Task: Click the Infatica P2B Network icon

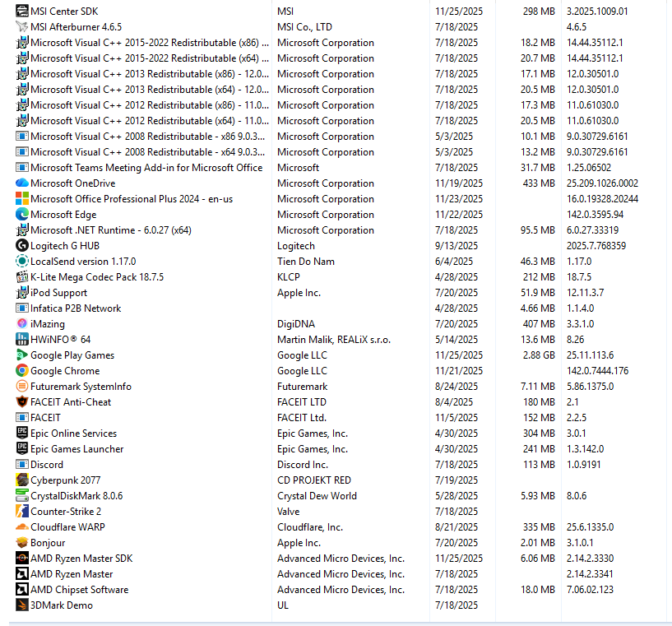Action: 22,308
